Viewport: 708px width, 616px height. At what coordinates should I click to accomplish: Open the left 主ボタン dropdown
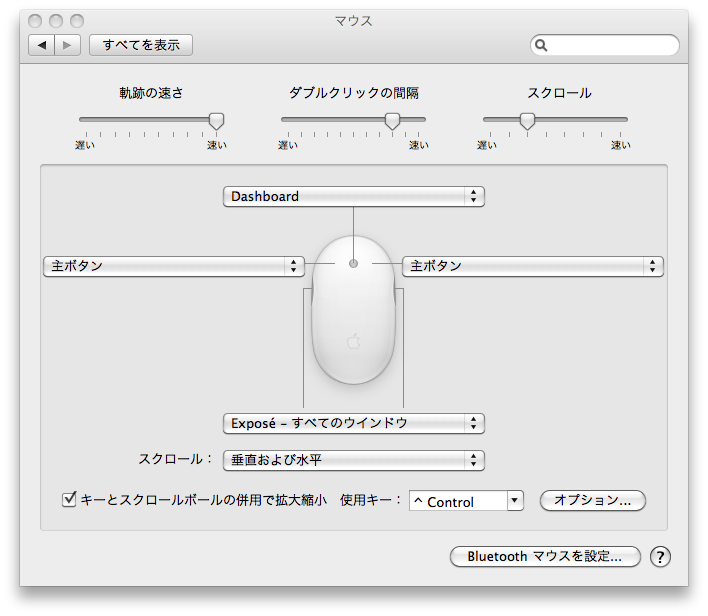click(173, 266)
